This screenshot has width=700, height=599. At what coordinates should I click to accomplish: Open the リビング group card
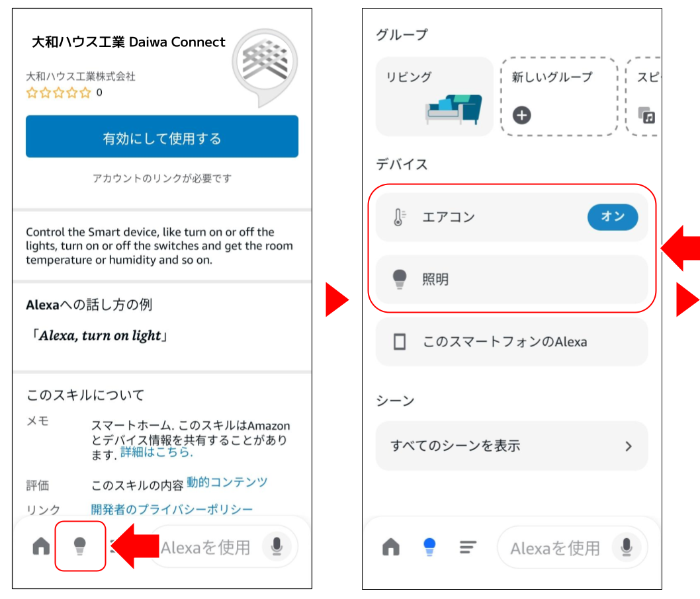pyautogui.click(x=435, y=97)
